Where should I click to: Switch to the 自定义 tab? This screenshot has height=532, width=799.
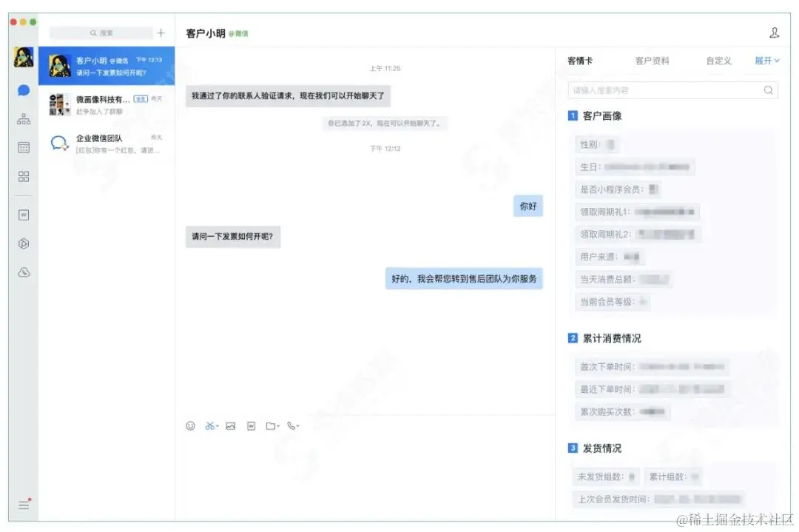[716, 61]
